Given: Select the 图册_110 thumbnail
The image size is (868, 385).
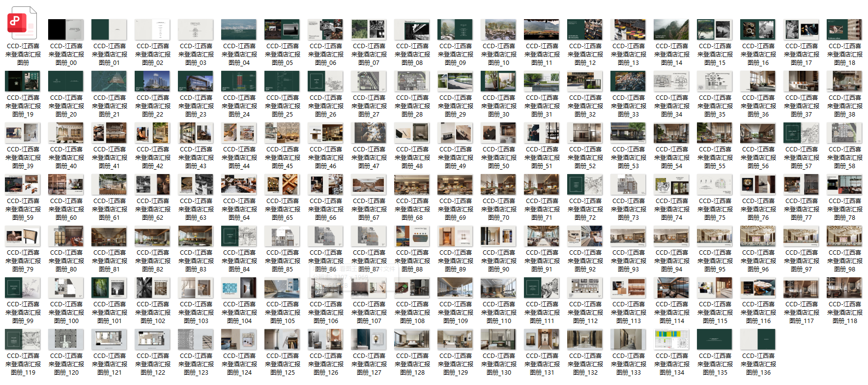Looking at the screenshot, I should (x=498, y=288).
